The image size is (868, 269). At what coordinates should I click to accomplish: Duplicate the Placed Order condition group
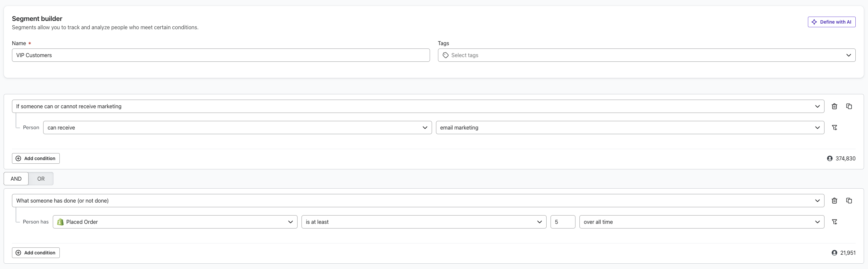coord(849,201)
